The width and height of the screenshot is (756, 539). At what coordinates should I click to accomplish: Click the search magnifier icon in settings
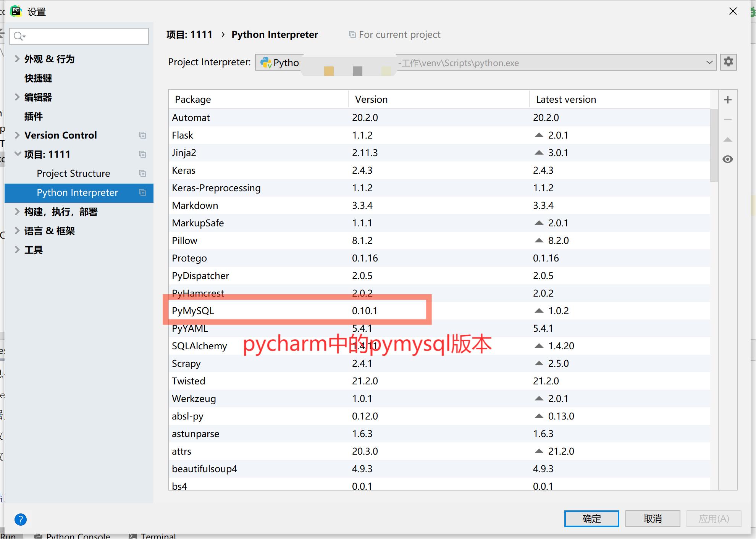click(x=18, y=36)
